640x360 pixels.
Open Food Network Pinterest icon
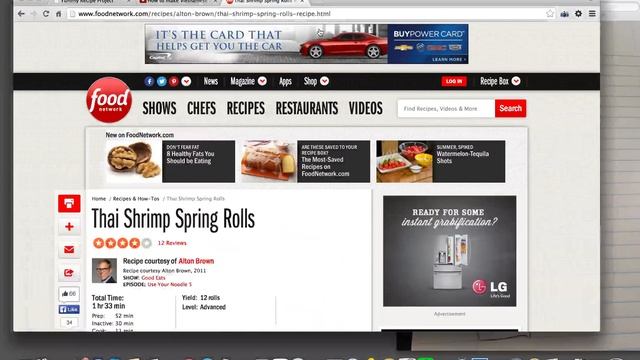point(174,81)
